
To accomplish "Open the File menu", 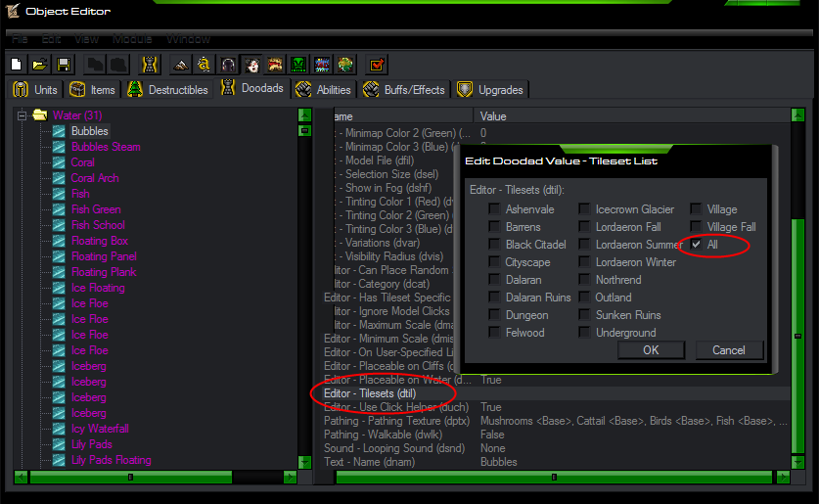I will pyautogui.click(x=20, y=39).
